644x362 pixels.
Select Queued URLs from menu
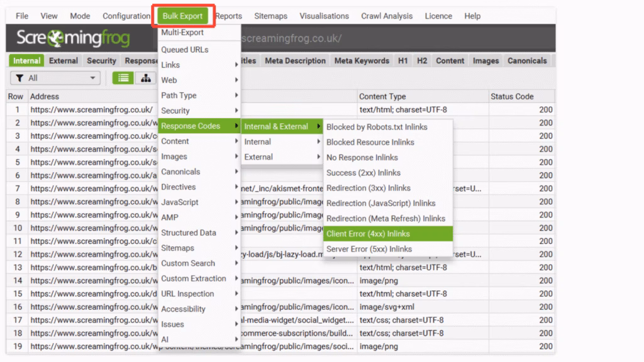185,50
